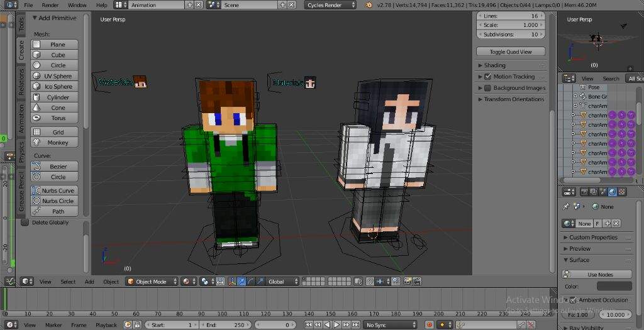Open the Outliner editor type selector
The image size is (644, 330).
coord(569,78)
